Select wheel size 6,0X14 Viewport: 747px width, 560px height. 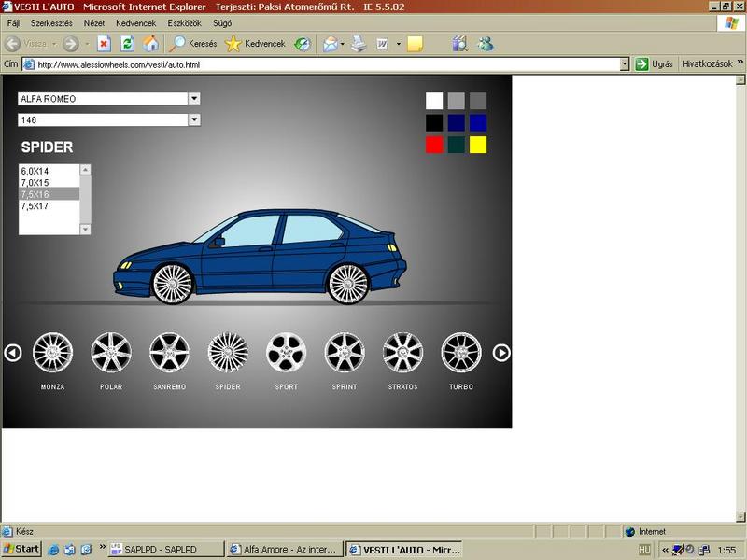pyautogui.click(x=49, y=171)
